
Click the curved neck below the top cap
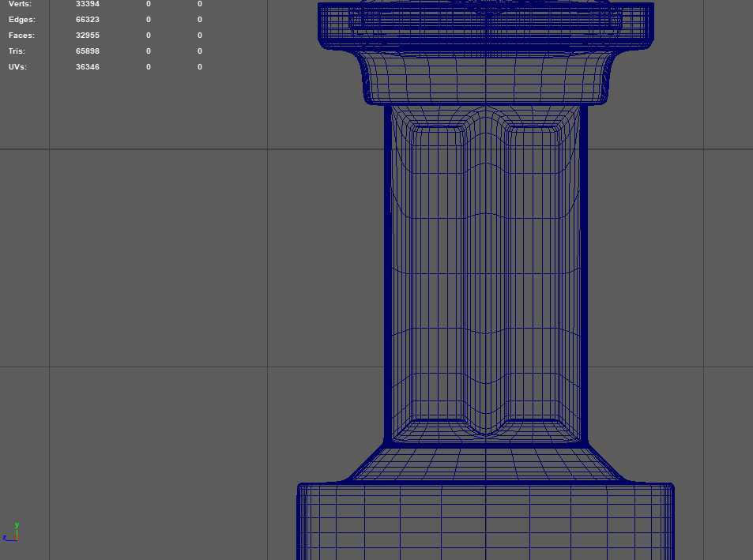point(485,77)
